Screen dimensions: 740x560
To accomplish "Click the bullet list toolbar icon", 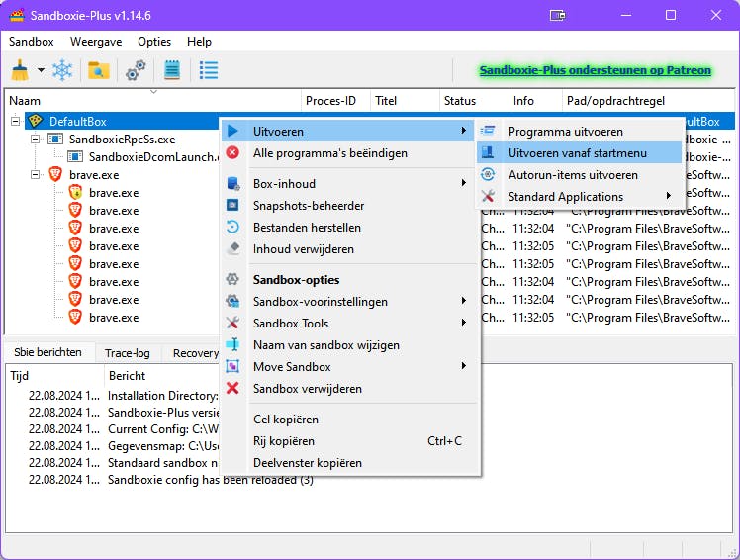I will (209, 70).
